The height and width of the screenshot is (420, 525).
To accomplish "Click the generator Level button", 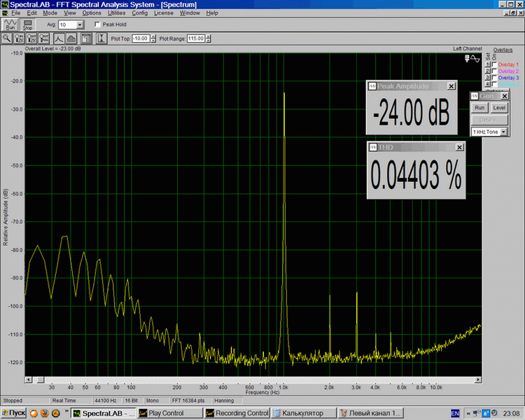I will [x=499, y=108].
